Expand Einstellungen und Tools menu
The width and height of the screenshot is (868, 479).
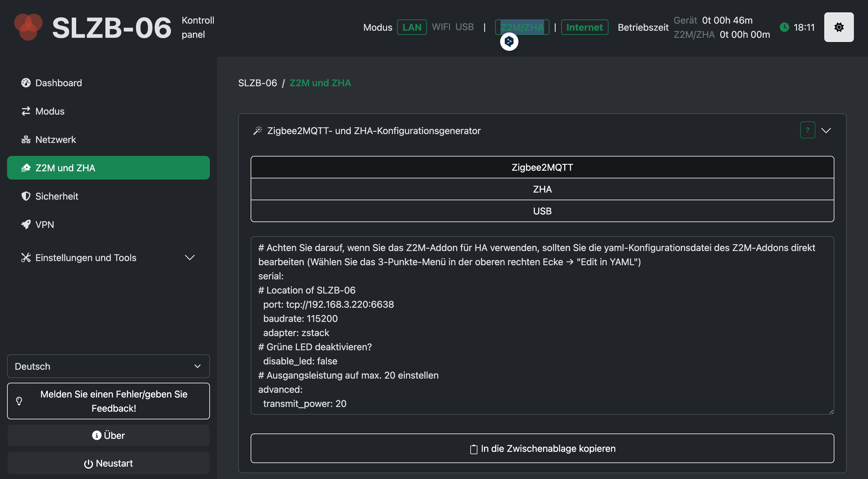coord(109,258)
